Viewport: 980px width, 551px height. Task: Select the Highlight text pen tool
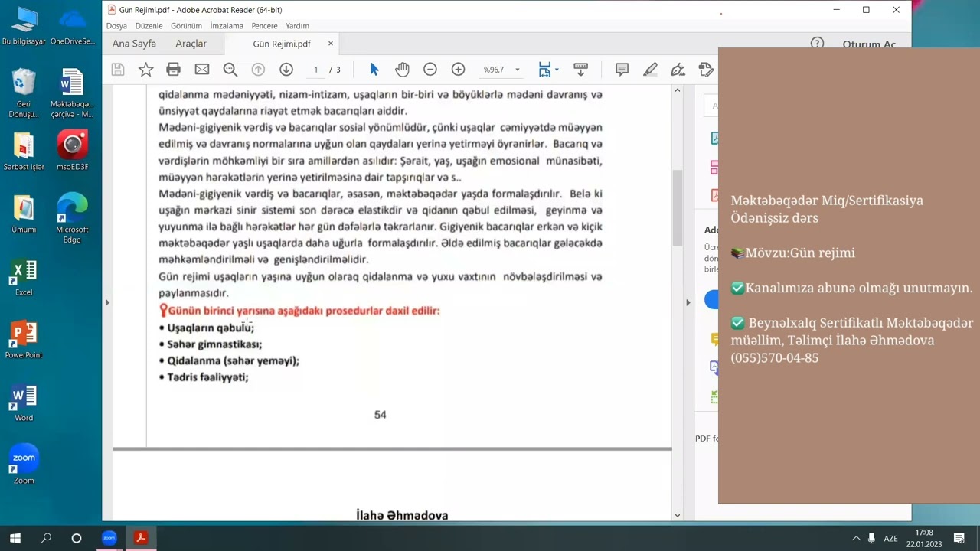(x=650, y=70)
